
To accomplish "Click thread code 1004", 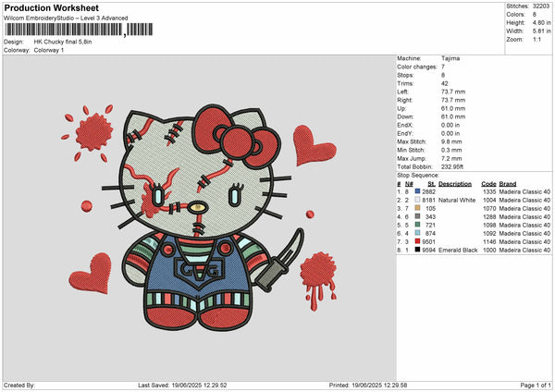I will coord(489,201).
